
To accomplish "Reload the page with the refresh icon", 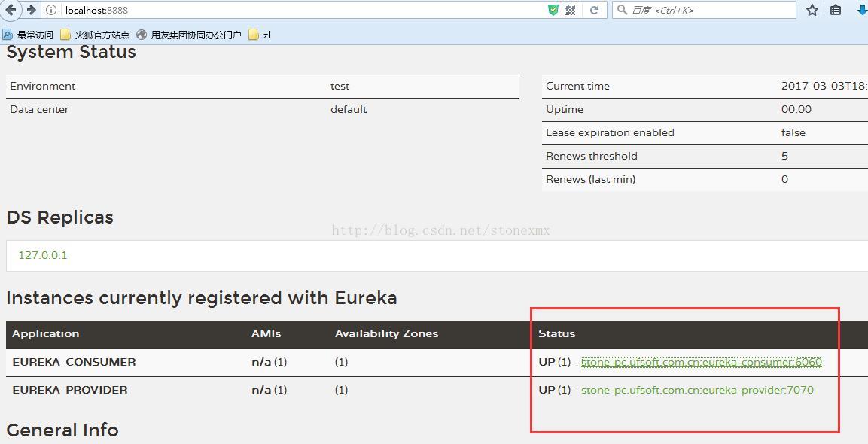I will pyautogui.click(x=594, y=10).
